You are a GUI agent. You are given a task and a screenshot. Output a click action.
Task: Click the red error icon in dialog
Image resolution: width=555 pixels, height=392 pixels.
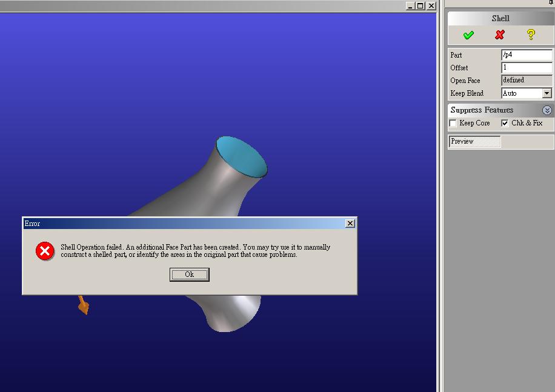pyautogui.click(x=45, y=251)
